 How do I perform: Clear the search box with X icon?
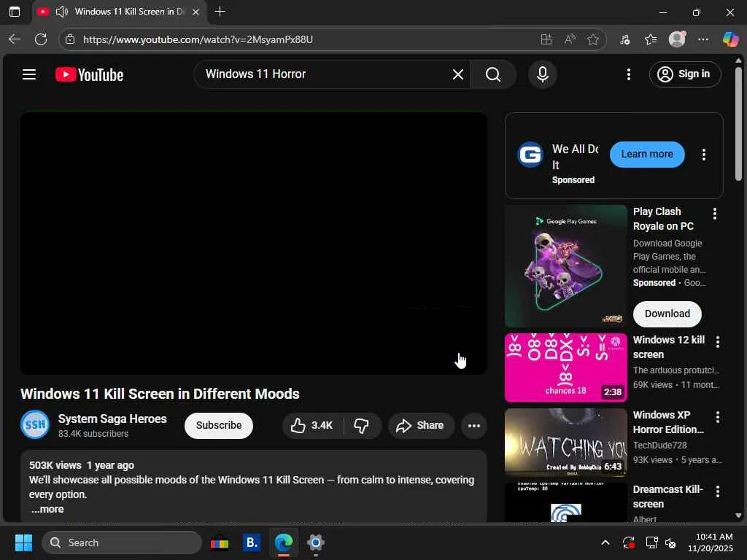click(458, 74)
